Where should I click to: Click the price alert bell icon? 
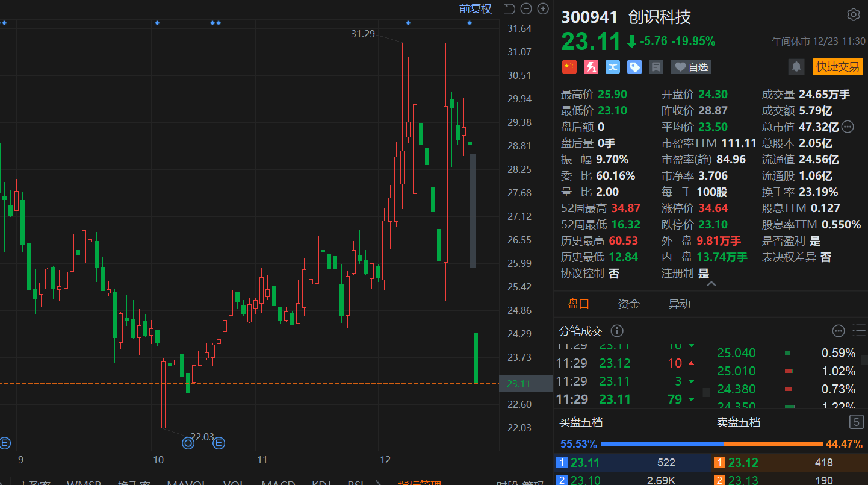[796, 67]
